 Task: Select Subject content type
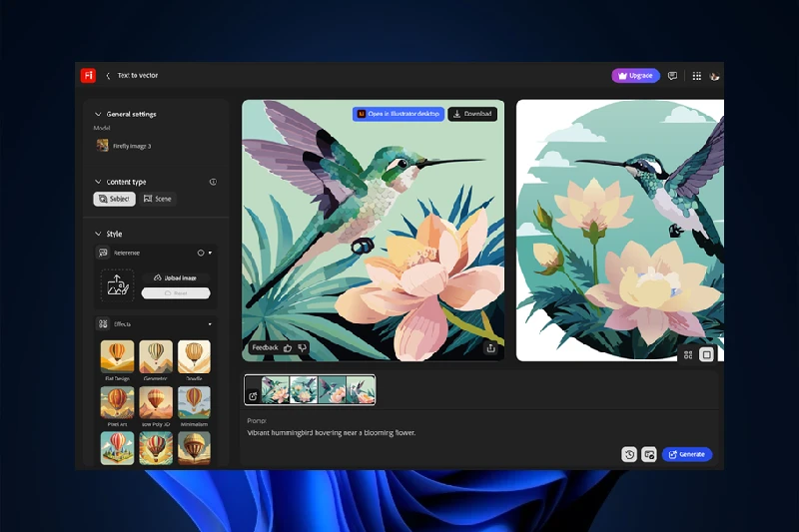point(114,199)
